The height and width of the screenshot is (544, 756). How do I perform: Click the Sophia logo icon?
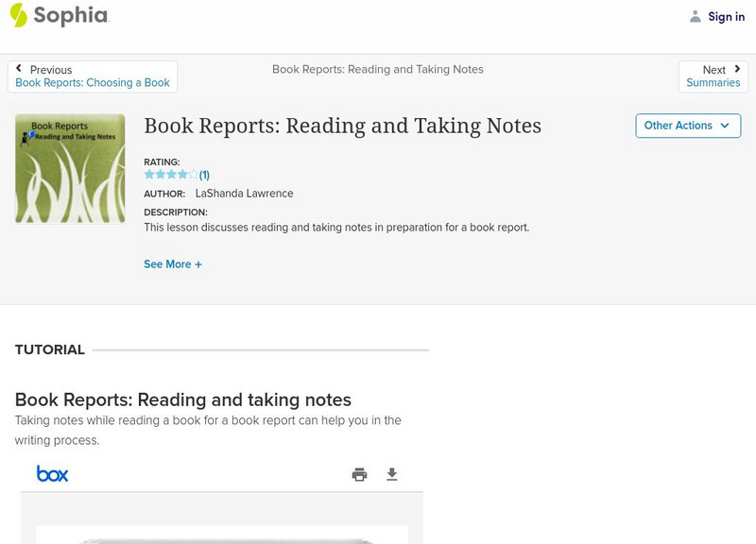19,15
